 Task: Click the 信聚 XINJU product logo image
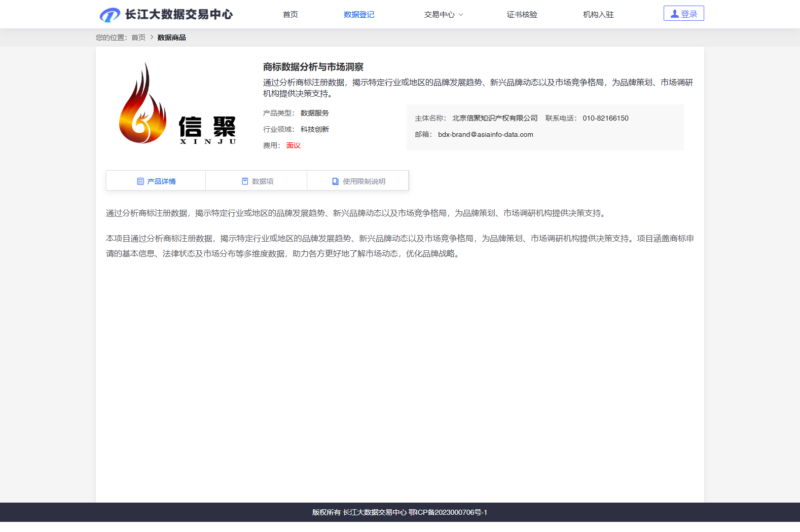pos(177,103)
